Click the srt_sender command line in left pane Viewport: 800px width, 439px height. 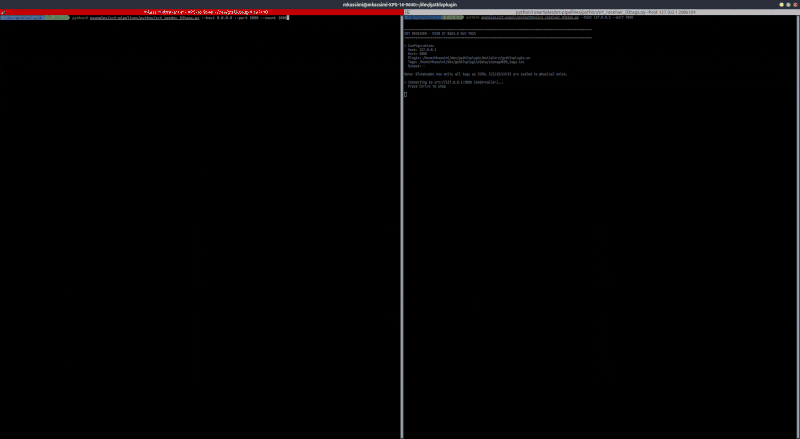180,18
